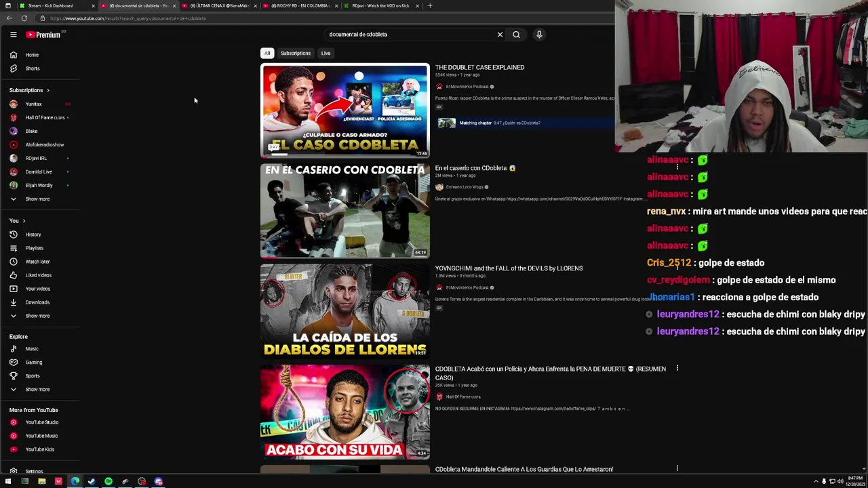
Task: Expand Subscriptions section chevron
Action: [x=47, y=90]
